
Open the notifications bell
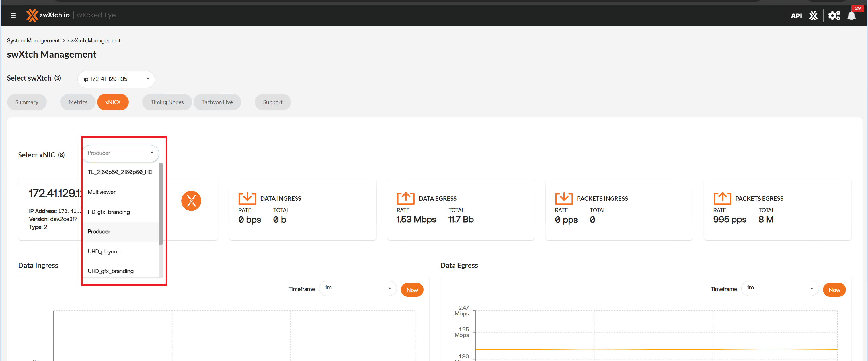(x=851, y=16)
